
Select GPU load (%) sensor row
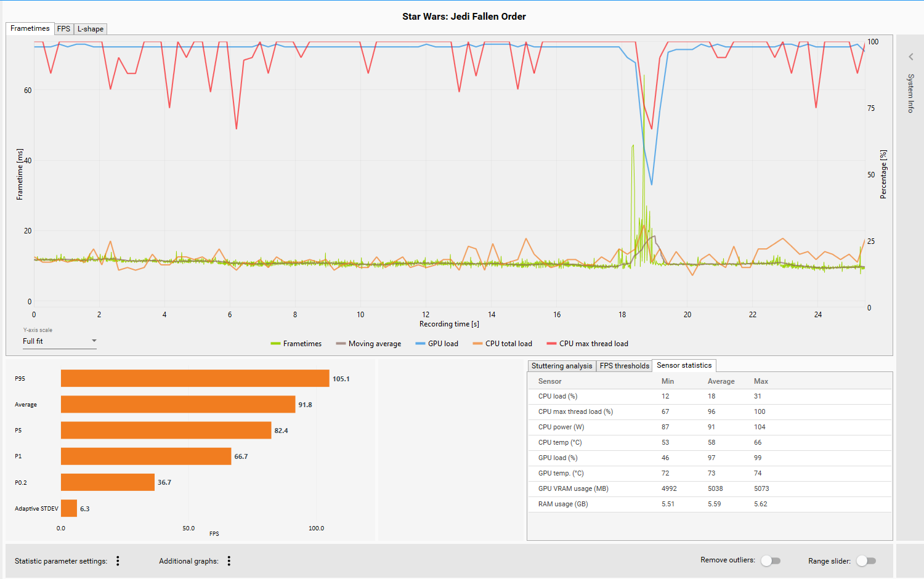(710, 458)
